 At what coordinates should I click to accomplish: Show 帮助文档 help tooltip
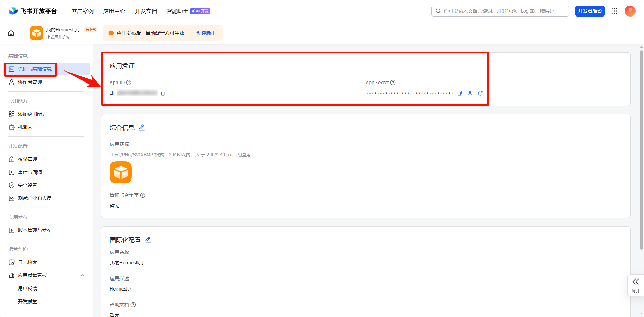click(133, 305)
